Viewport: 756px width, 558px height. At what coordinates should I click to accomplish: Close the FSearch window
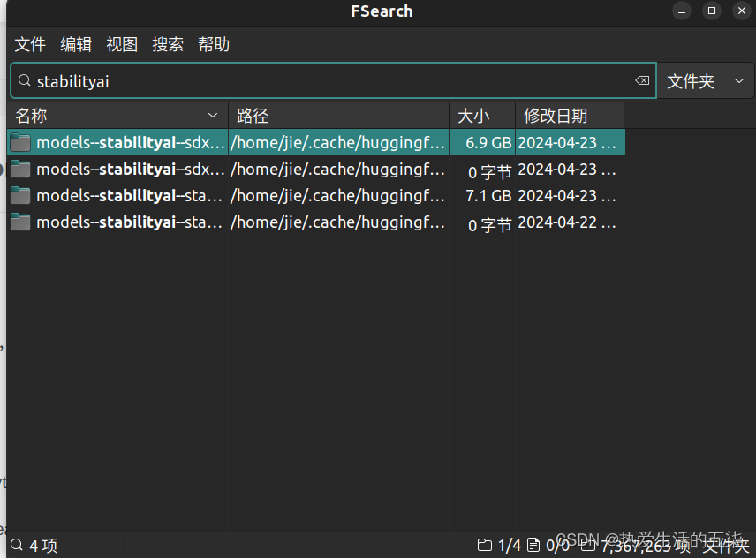click(x=742, y=11)
